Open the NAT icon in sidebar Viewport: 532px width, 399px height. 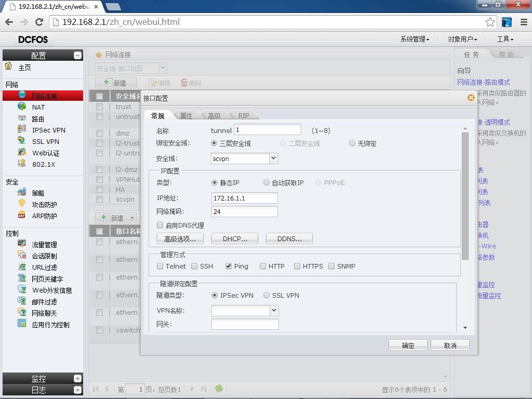click(22, 106)
